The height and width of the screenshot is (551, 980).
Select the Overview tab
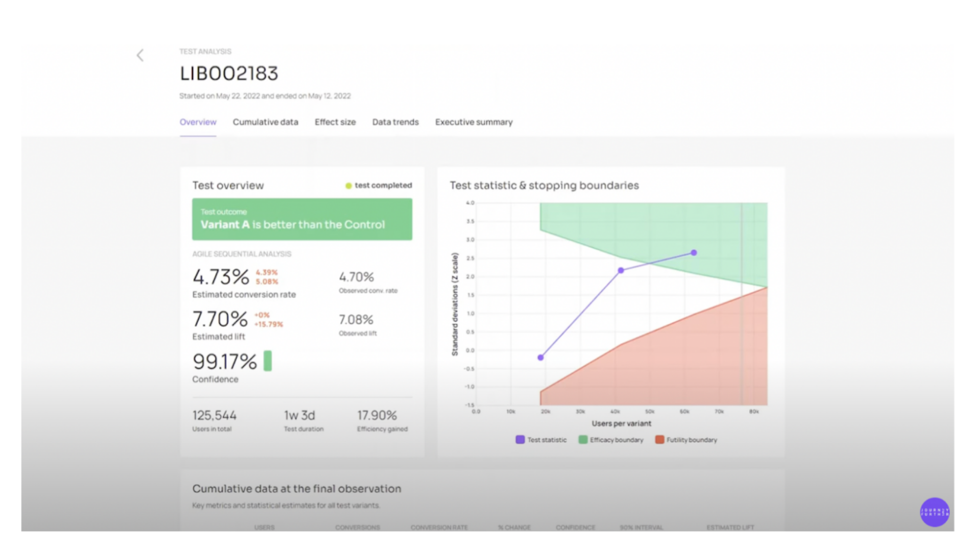[198, 122]
